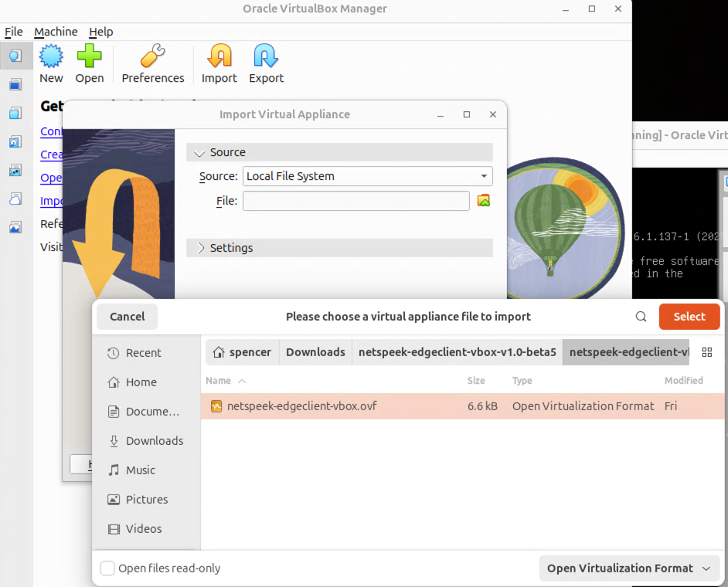The height and width of the screenshot is (587, 728).
Task: Open the Source type dropdown
Action: coord(367,176)
